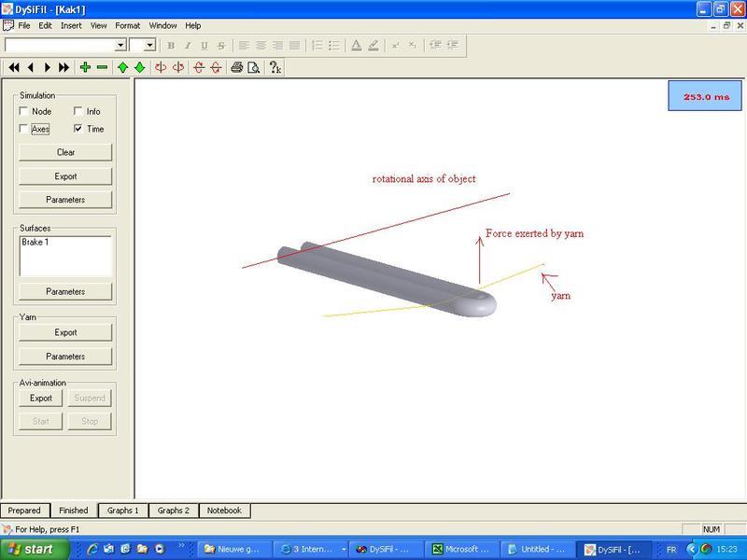
Task: Open the View menu
Action: coord(99,26)
